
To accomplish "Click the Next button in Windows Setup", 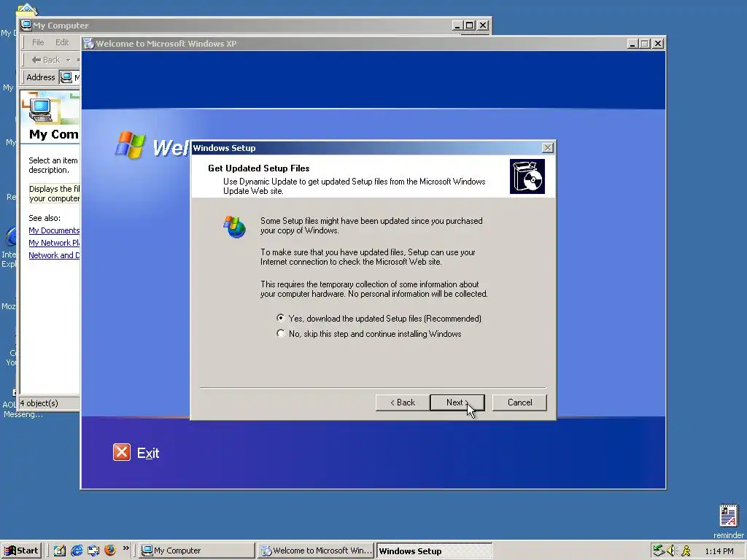I will point(457,402).
